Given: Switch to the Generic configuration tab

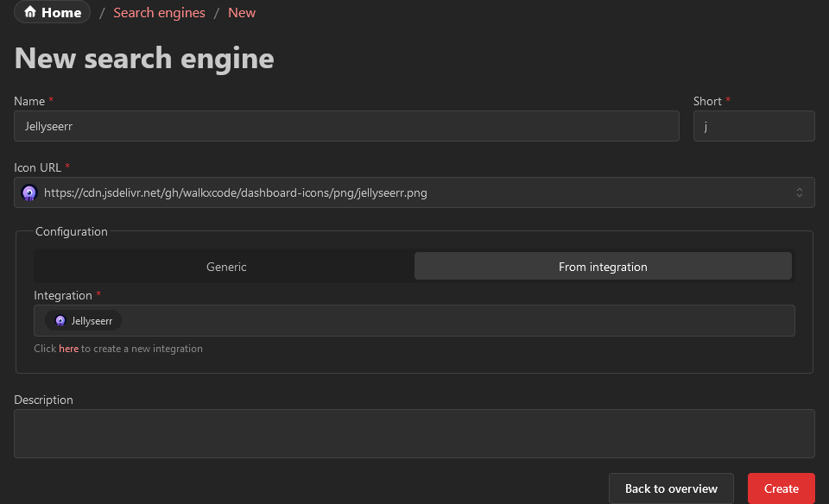Looking at the screenshot, I should pyautogui.click(x=226, y=267).
